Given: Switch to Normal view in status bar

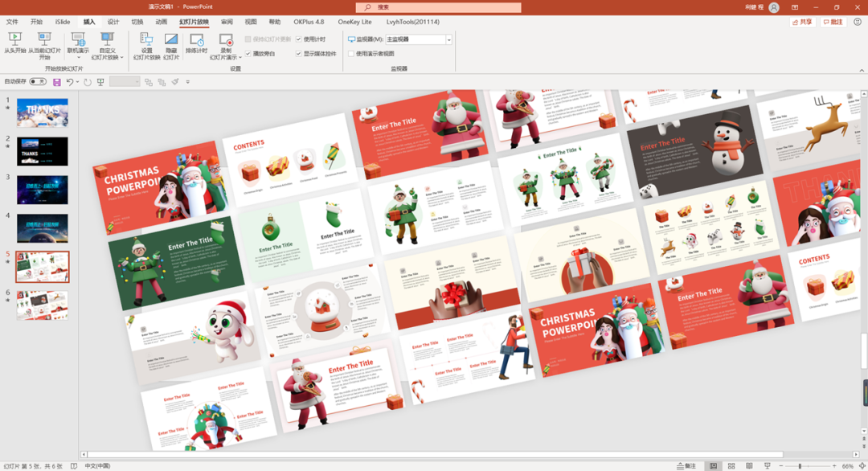Looking at the screenshot, I should click(x=714, y=466).
